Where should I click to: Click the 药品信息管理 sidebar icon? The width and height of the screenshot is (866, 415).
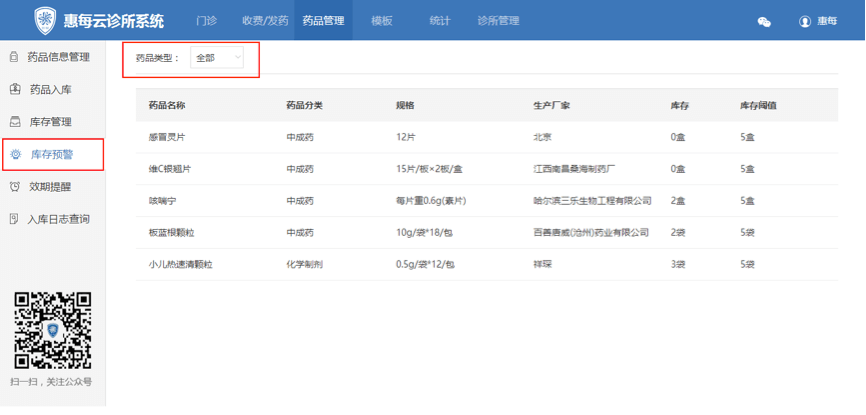pyautogui.click(x=14, y=57)
